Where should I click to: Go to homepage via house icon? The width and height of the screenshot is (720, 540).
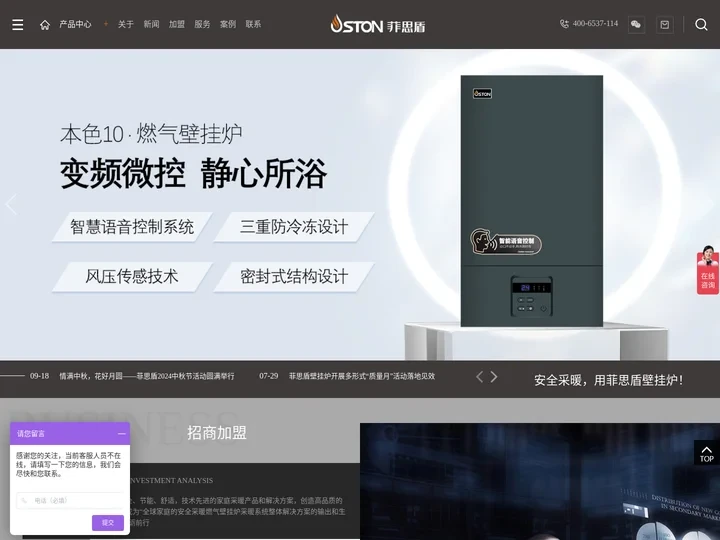[x=45, y=25]
